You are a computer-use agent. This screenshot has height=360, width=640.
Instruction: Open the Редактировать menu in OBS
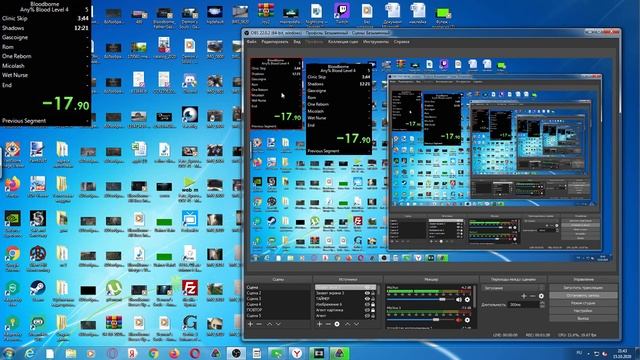(x=275, y=42)
